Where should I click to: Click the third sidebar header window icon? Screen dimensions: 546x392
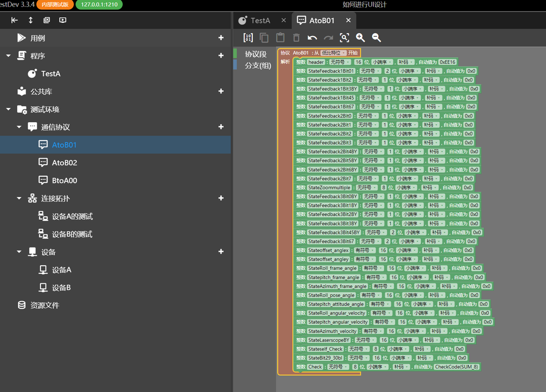(x=47, y=20)
